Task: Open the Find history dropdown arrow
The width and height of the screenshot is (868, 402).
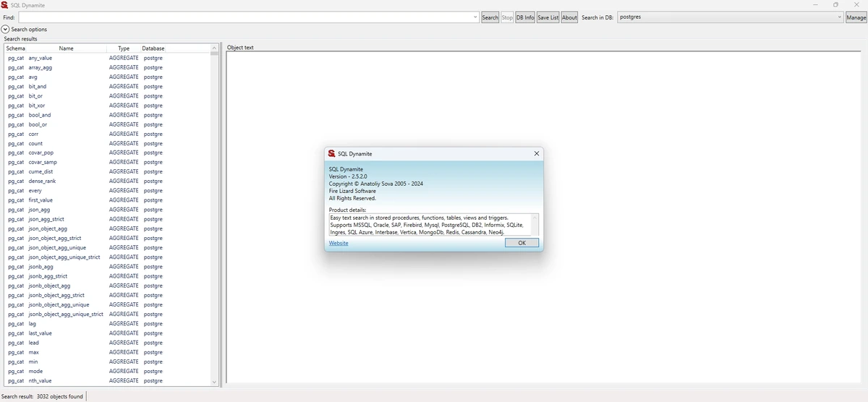Action: click(x=475, y=17)
